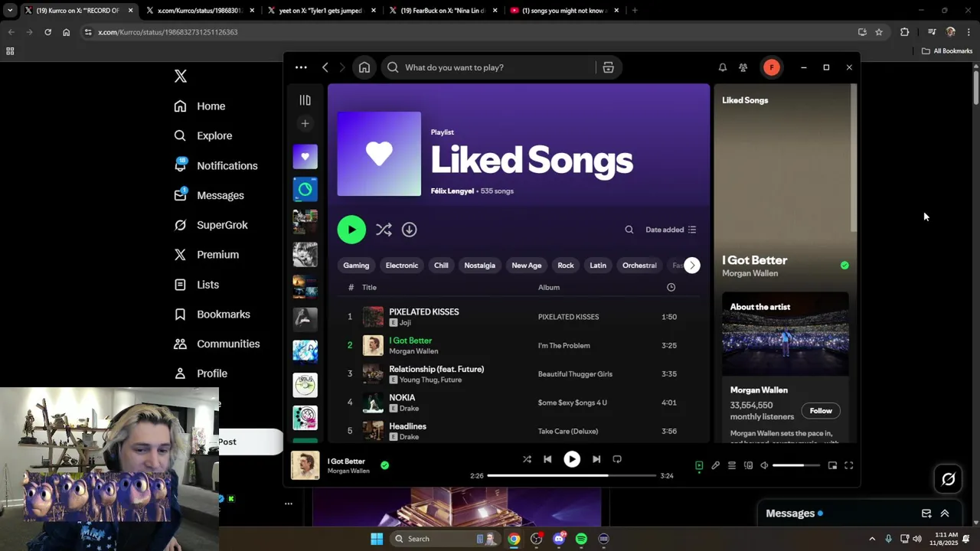
Task: Open the Queue icon
Action: click(x=732, y=465)
